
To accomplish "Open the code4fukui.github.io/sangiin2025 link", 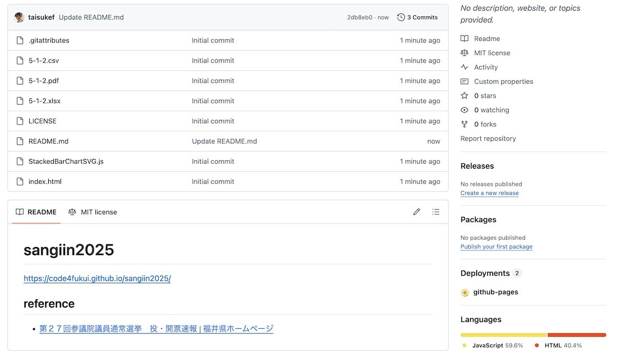I will click(x=97, y=279).
